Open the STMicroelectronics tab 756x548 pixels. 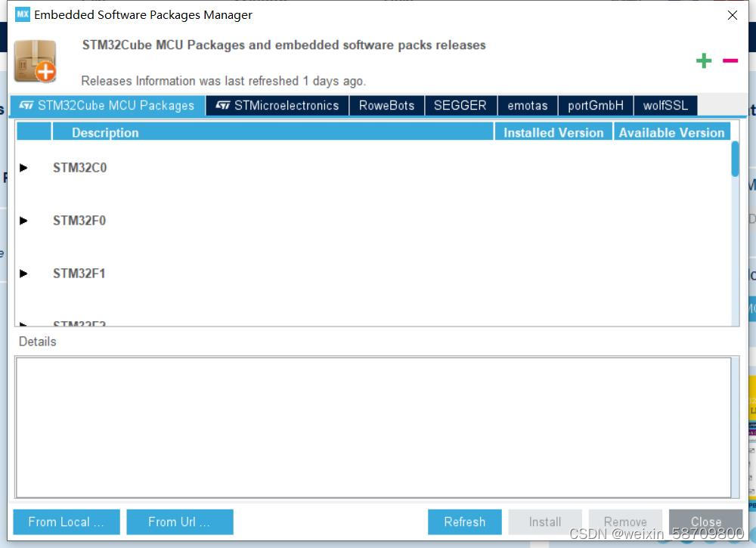pyautogui.click(x=277, y=106)
